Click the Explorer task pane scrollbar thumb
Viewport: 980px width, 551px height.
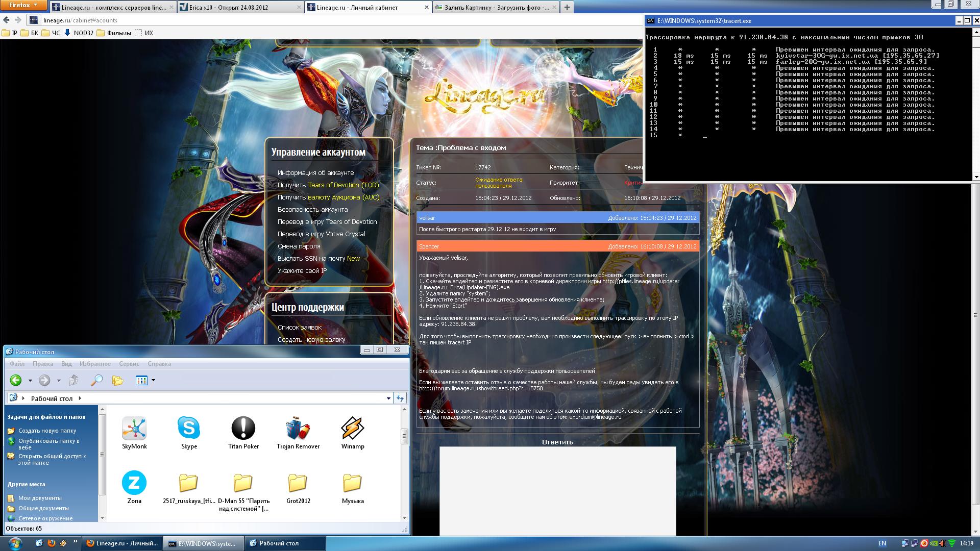click(102, 455)
